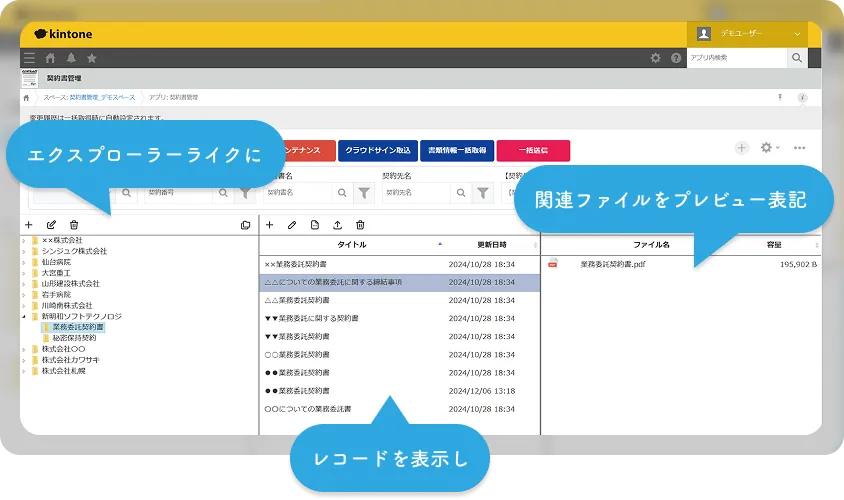The height and width of the screenshot is (500, 844).
Task: Collapse the 新明和ソフトテクノロジ folder
Action: coord(24,316)
